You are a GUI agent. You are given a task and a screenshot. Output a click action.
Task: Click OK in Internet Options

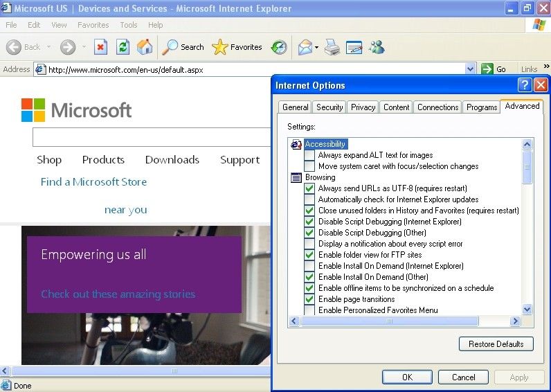click(x=407, y=377)
